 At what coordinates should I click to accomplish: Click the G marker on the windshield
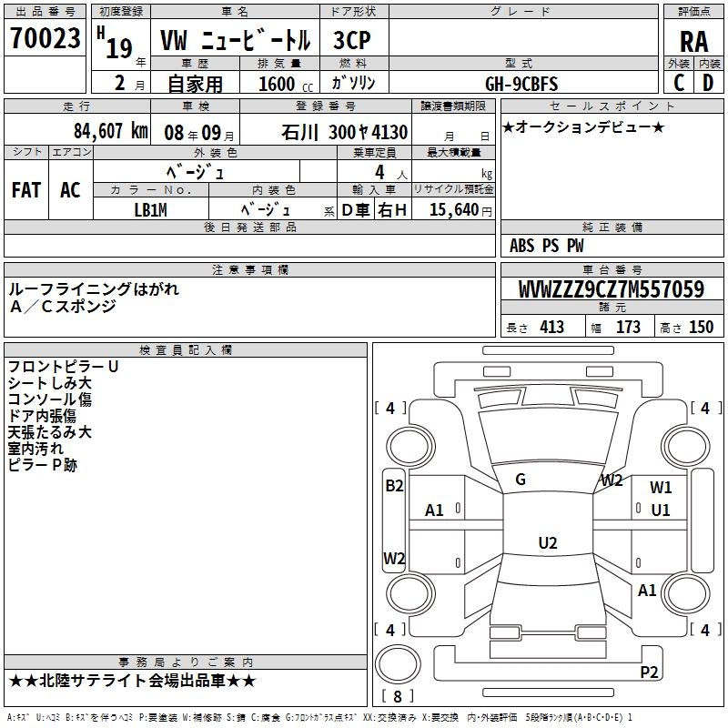(521, 480)
